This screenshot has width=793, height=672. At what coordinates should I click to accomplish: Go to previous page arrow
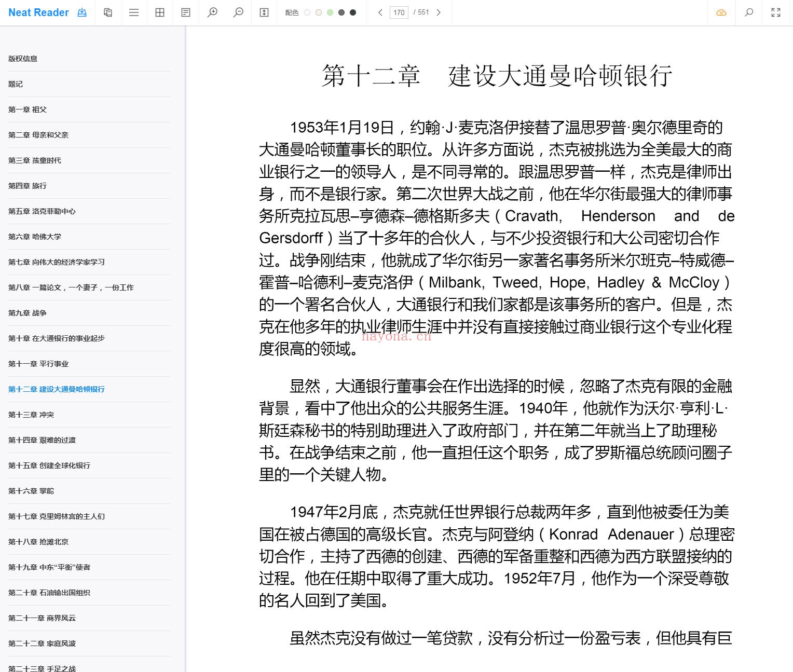coord(380,12)
